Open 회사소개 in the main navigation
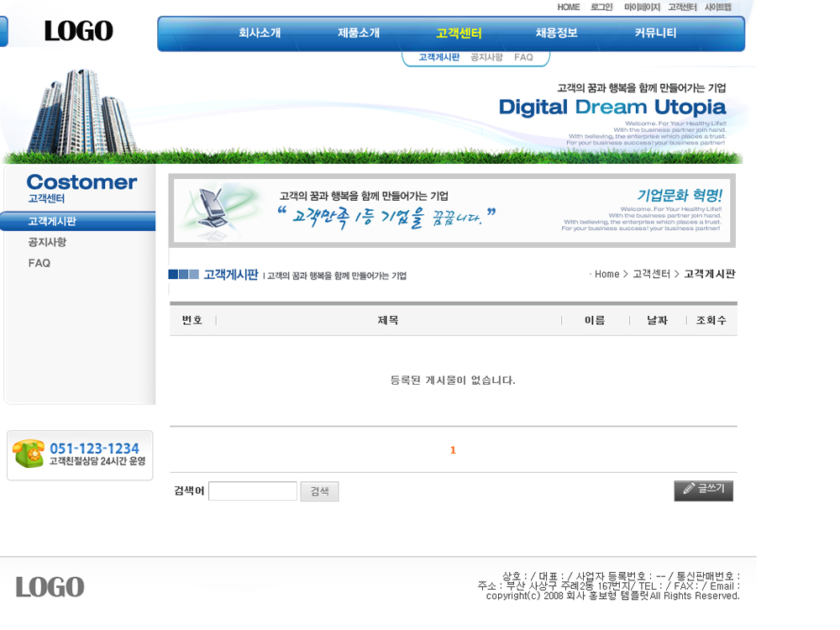 (x=260, y=34)
